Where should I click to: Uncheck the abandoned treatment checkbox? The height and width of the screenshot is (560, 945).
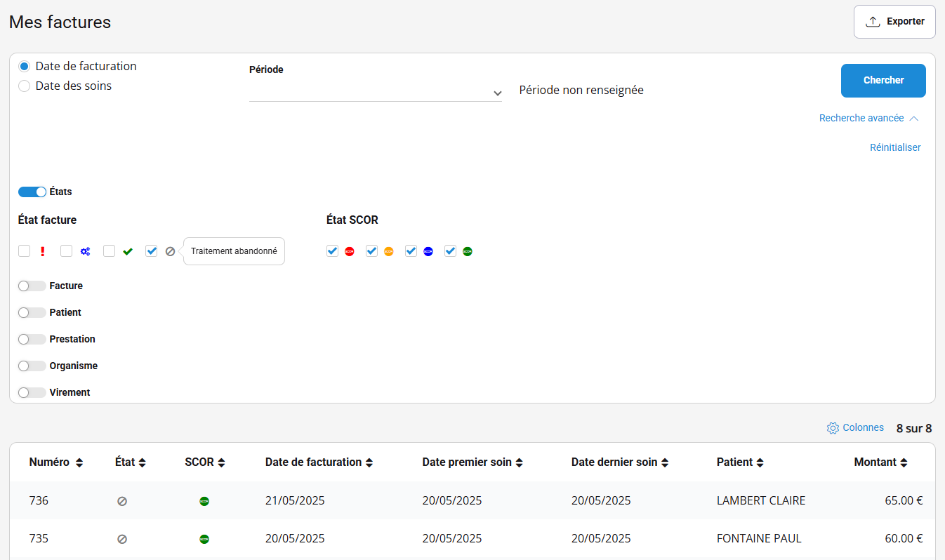pyautogui.click(x=151, y=251)
